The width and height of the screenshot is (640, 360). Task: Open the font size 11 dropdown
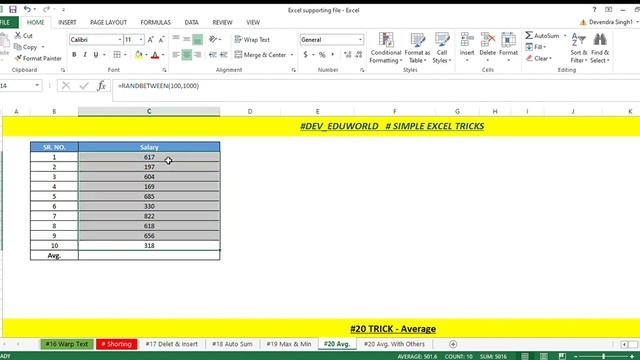point(141,40)
